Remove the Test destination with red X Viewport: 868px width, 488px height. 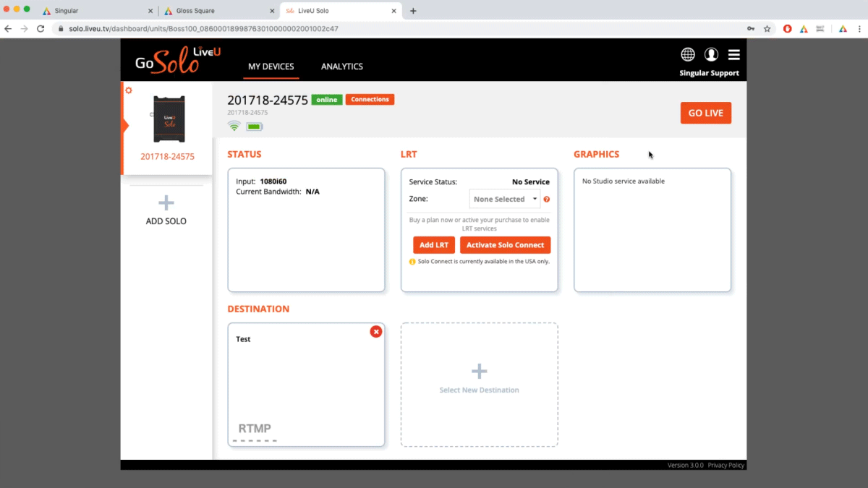tap(376, 331)
